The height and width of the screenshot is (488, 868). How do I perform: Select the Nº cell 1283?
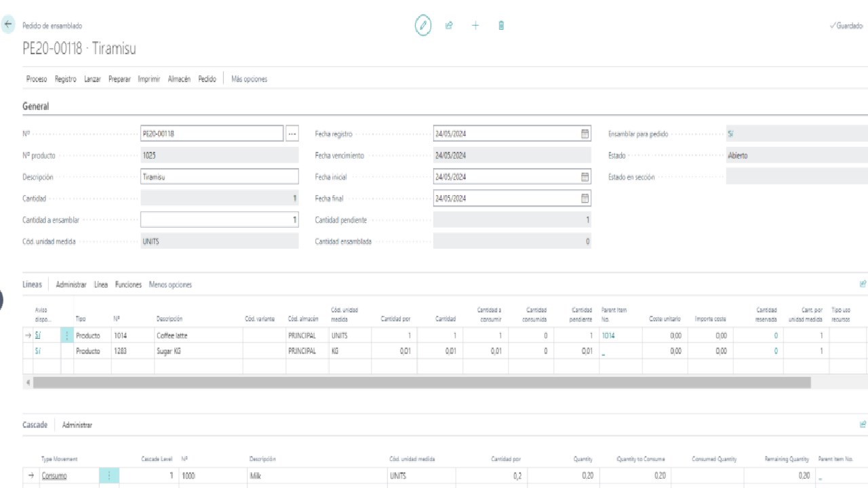click(132, 351)
